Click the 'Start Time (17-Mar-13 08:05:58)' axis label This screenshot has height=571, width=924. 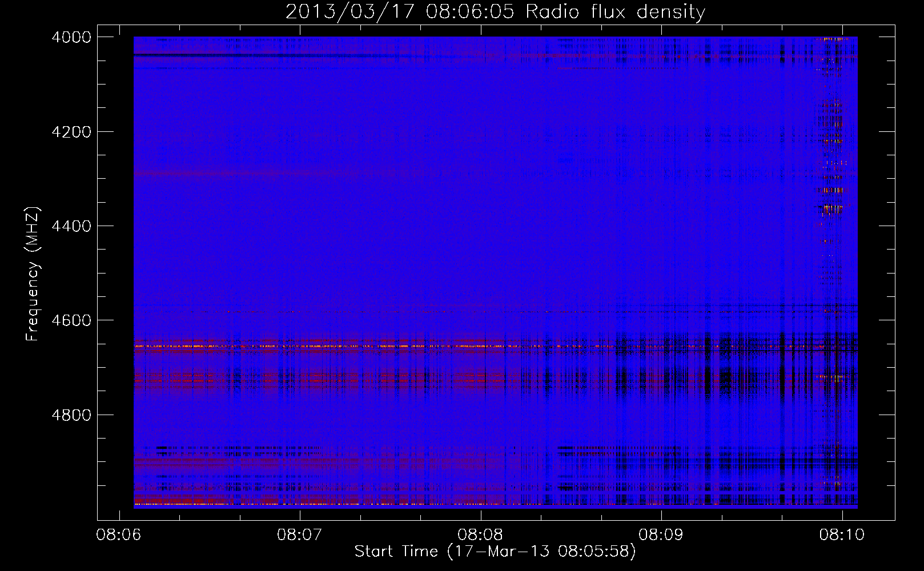pos(495,552)
